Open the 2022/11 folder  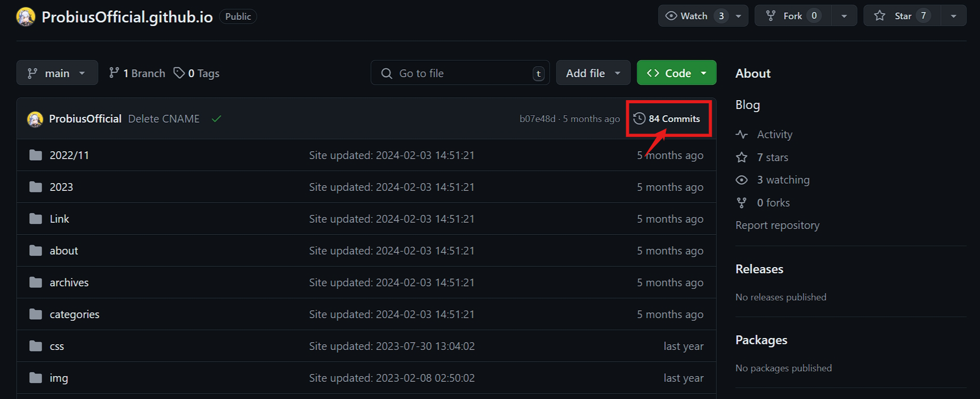click(x=69, y=155)
